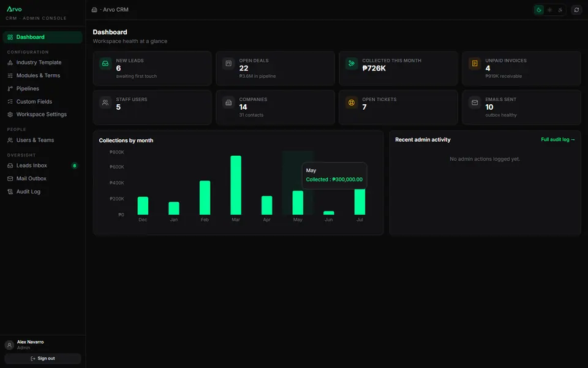This screenshot has width=588, height=368.
Task: Click the Pipelines branch icon
Action: [10, 88]
